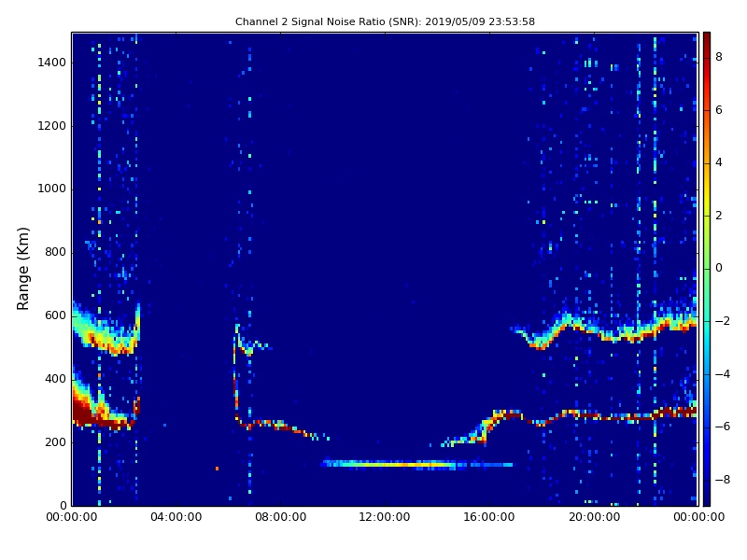Click the colorbar label 2

point(719,216)
